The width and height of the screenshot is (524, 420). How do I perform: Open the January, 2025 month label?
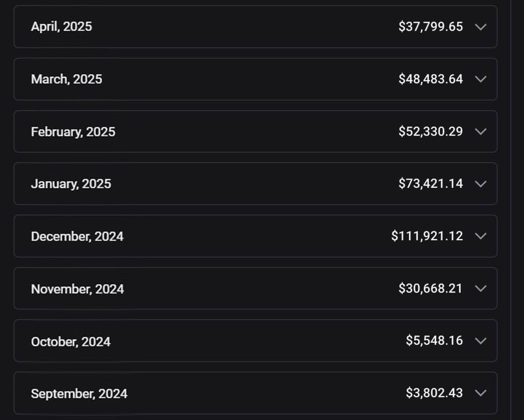(71, 184)
